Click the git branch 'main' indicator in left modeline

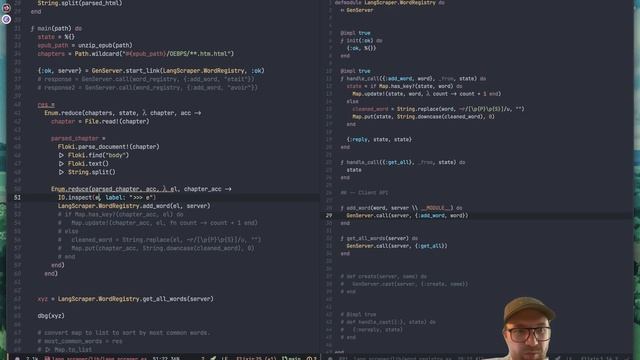point(291,358)
